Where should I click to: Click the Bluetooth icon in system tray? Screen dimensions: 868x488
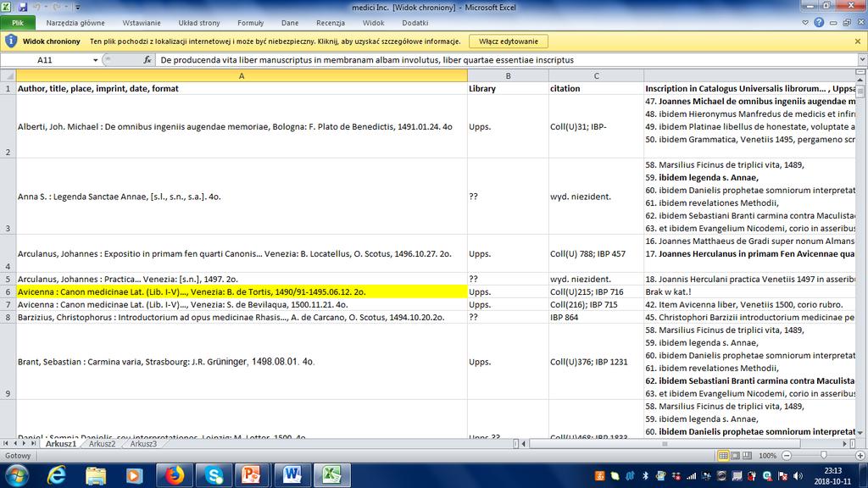click(645, 475)
